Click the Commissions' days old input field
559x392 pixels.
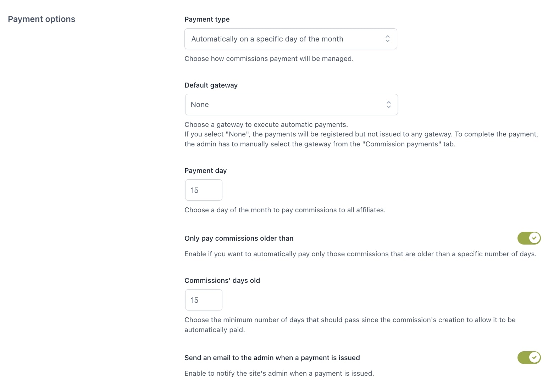pyautogui.click(x=204, y=300)
